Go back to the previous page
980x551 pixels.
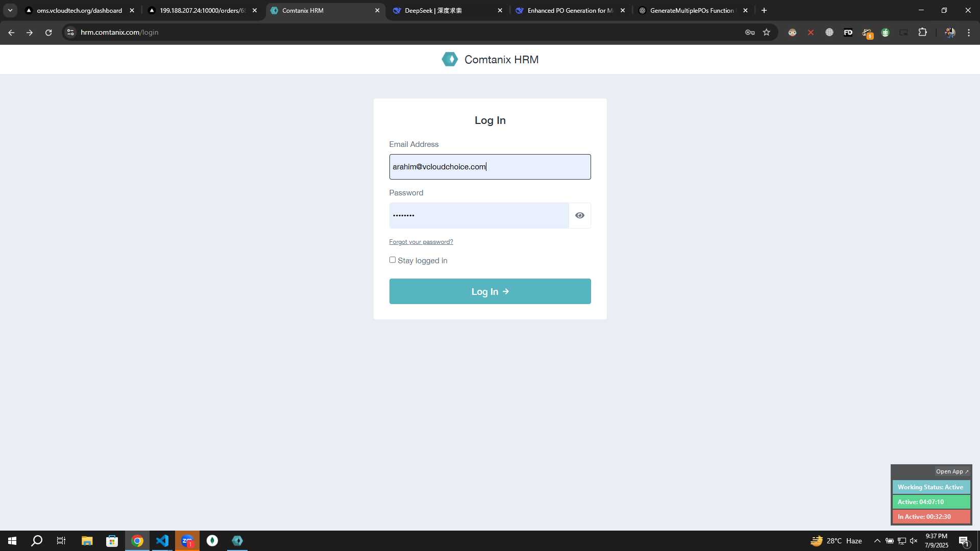(x=11, y=32)
